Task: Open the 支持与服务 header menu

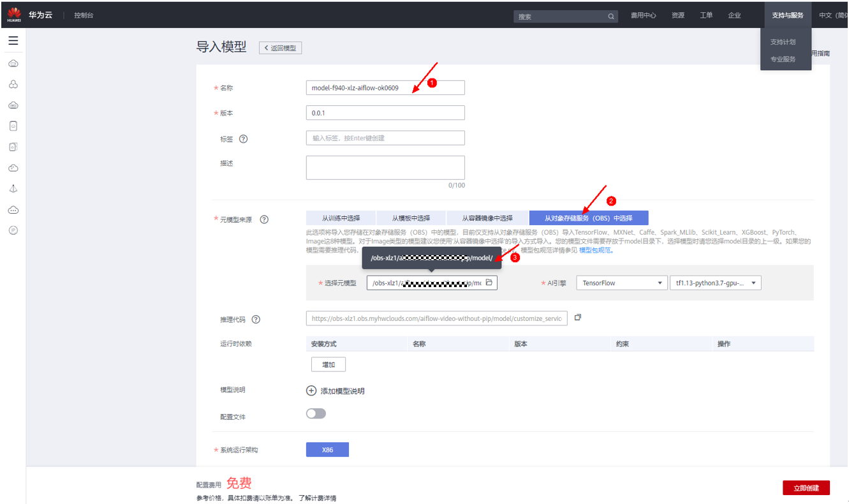Action: pos(788,15)
